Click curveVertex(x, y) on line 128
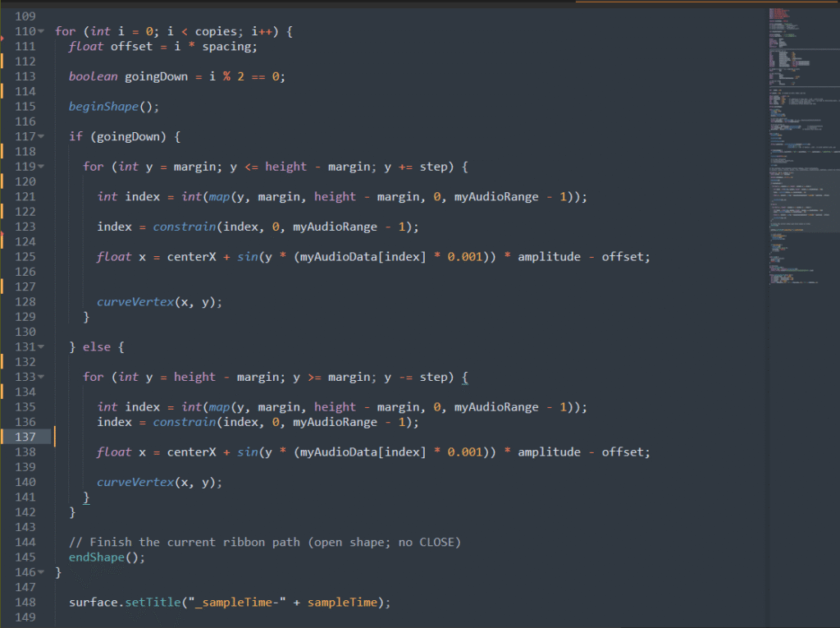840x628 pixels. tap(159, 302)
